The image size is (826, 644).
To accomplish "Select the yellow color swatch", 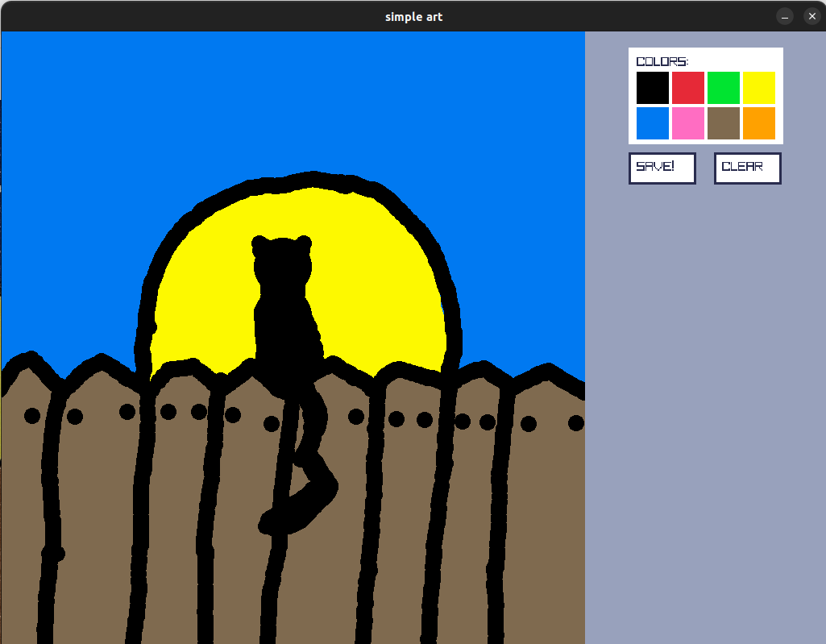I will click(x=758, y=88).
